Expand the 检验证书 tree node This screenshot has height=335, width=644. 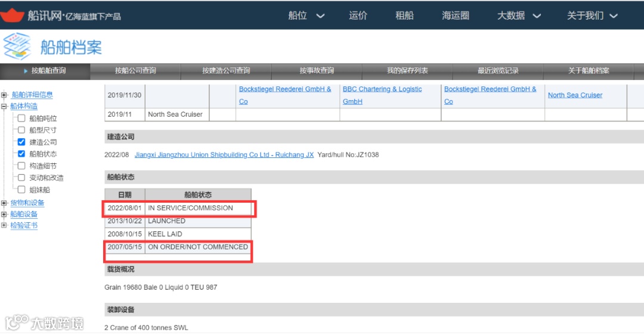click(x=4, y=225)
